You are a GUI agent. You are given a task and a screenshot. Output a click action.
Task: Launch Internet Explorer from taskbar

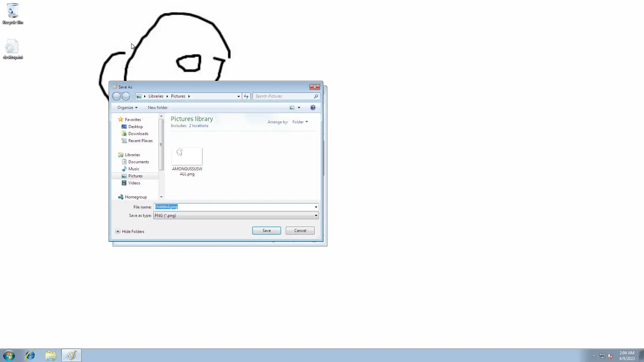coord(30,355)
